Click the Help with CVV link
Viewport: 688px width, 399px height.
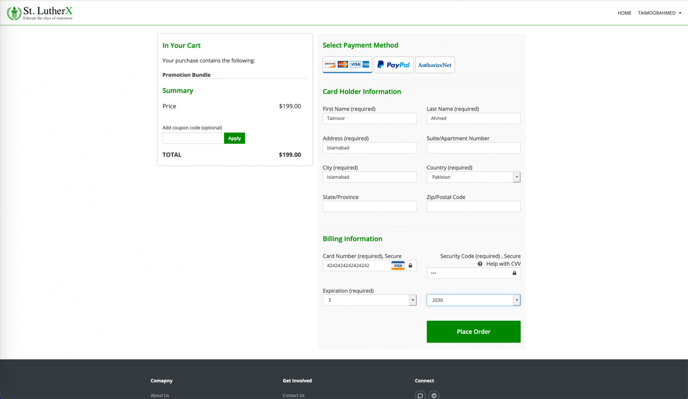[x=503, y=264]
